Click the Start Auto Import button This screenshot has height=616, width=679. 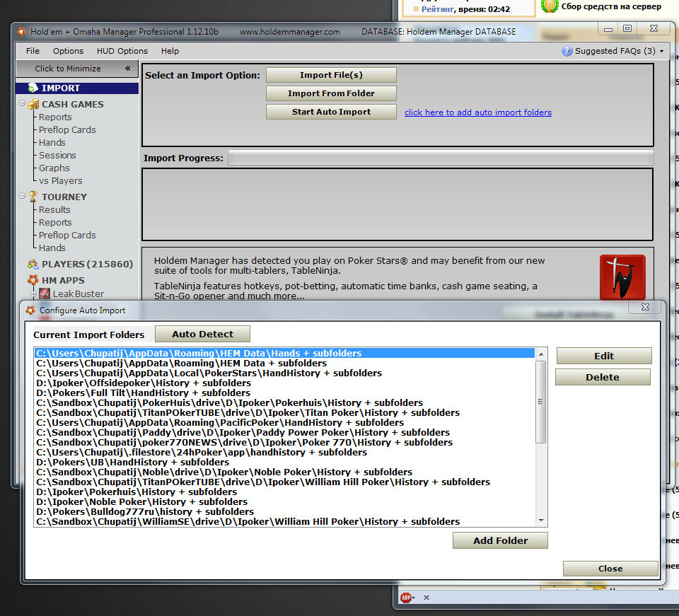331,112
